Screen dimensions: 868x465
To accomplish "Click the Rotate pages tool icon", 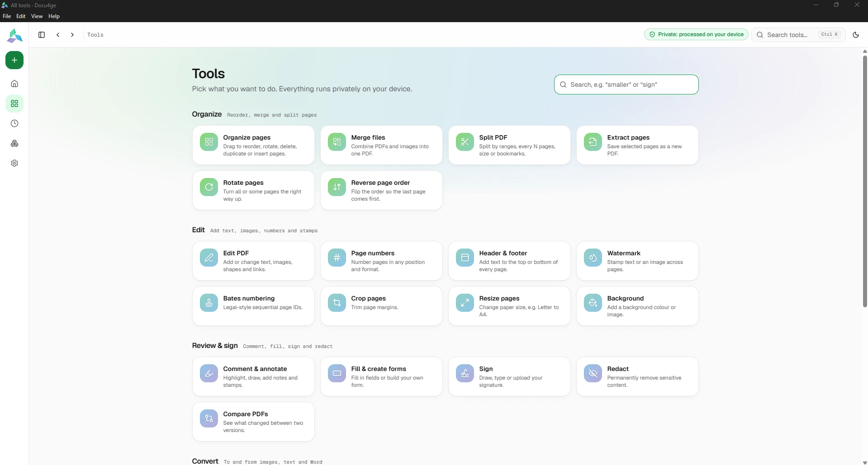I will click(x=209, y=187).
